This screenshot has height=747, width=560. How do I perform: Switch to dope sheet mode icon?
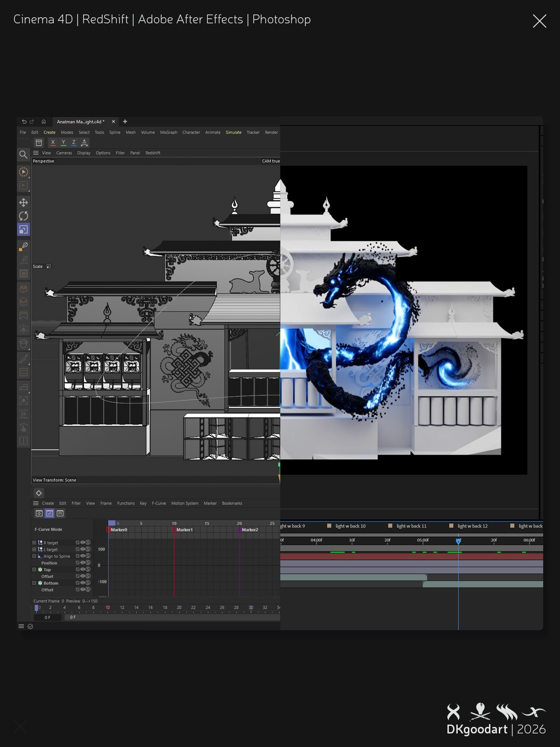coord(39,513)
